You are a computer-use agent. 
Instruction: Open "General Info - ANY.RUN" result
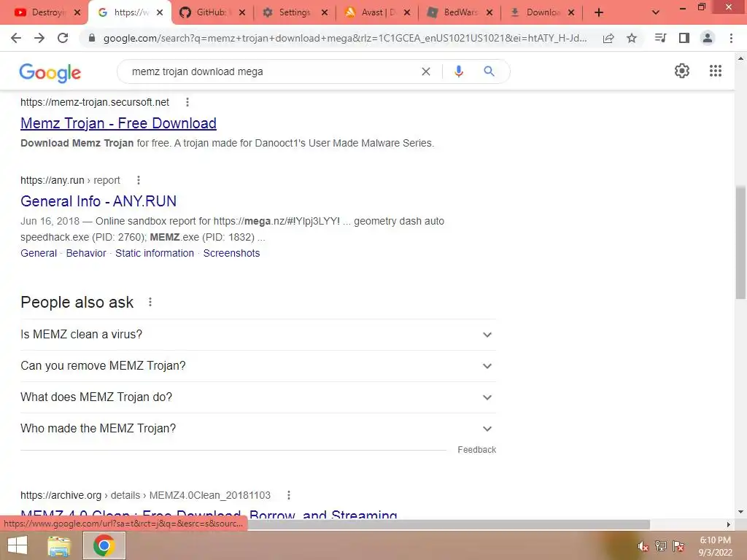[x=98, y=201]
